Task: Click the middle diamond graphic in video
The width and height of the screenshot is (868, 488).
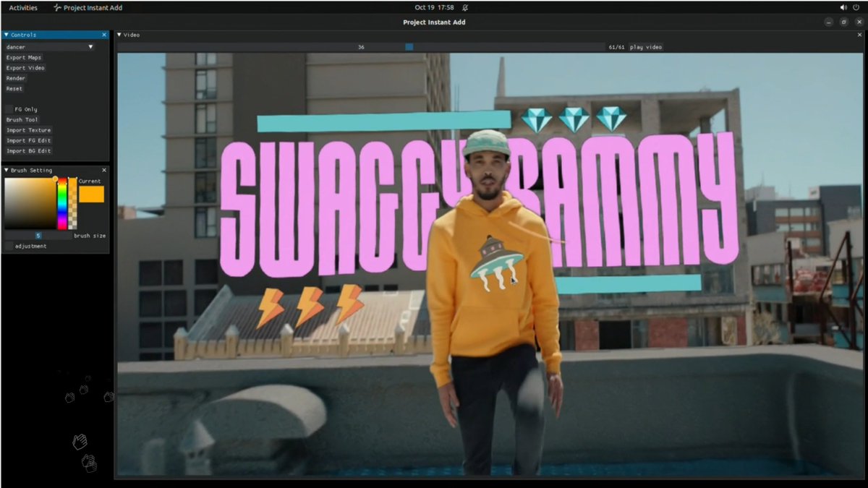Action: [574, 119]
